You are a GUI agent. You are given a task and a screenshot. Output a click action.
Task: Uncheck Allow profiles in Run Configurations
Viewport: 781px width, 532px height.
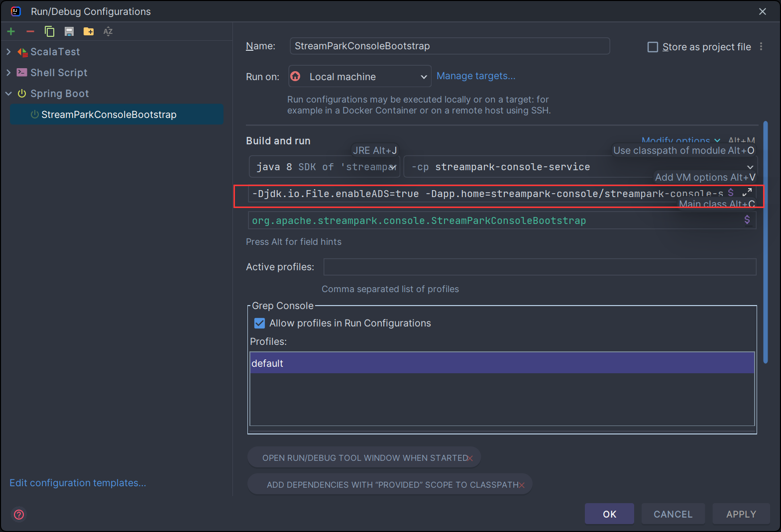260,323
